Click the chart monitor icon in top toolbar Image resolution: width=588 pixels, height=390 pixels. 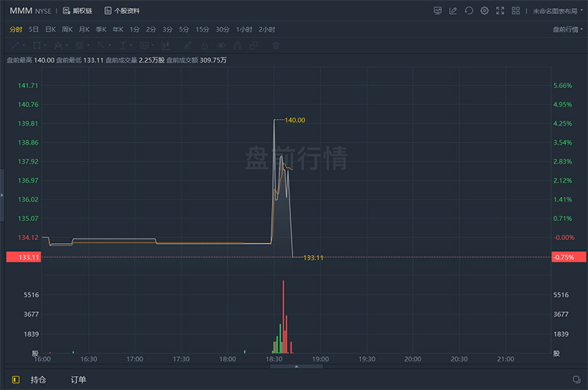click(x=437, y=11)
